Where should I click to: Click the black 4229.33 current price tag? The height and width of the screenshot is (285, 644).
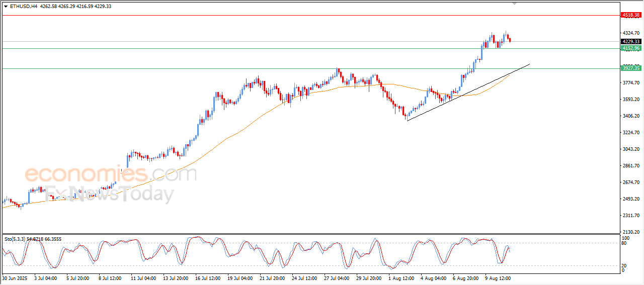(631, 41)
